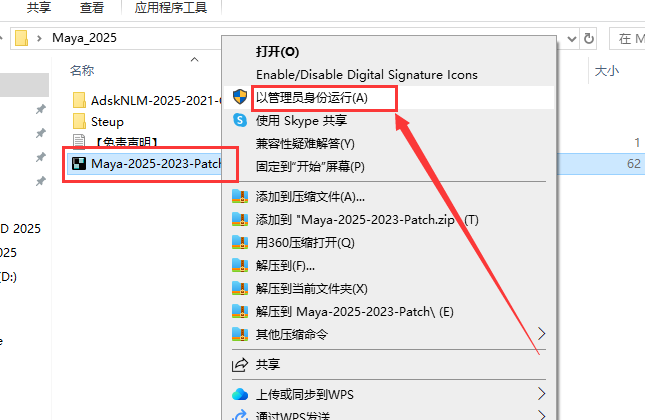Viewport: 645px width, 420px height.
Task: Click the Maya-2025-2023-Patch application icon
Action: [x=79, y=164]
